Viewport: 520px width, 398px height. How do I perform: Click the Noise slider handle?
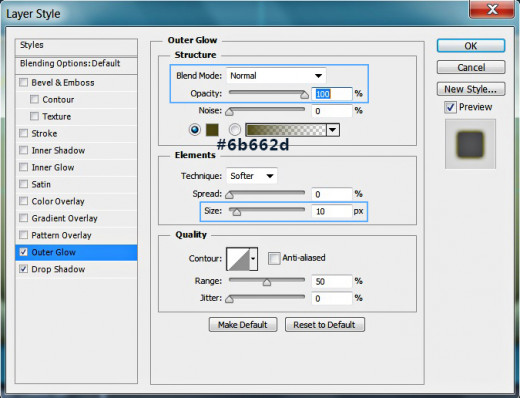(229, 112)
